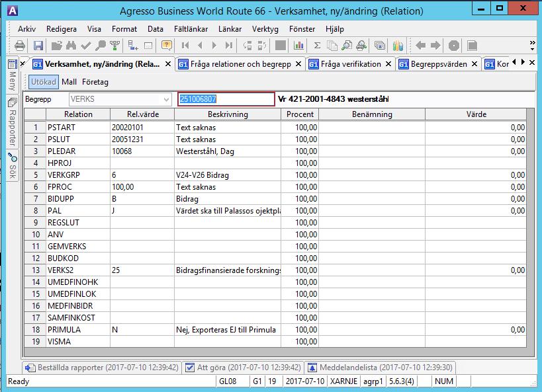This screenshot has height=392, width=542.
Task: Open the Meny side panel
Action: [13, 75]
